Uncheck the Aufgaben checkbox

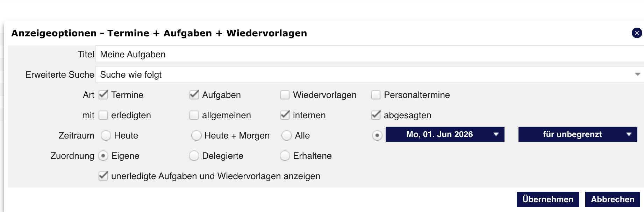(194, 95)
